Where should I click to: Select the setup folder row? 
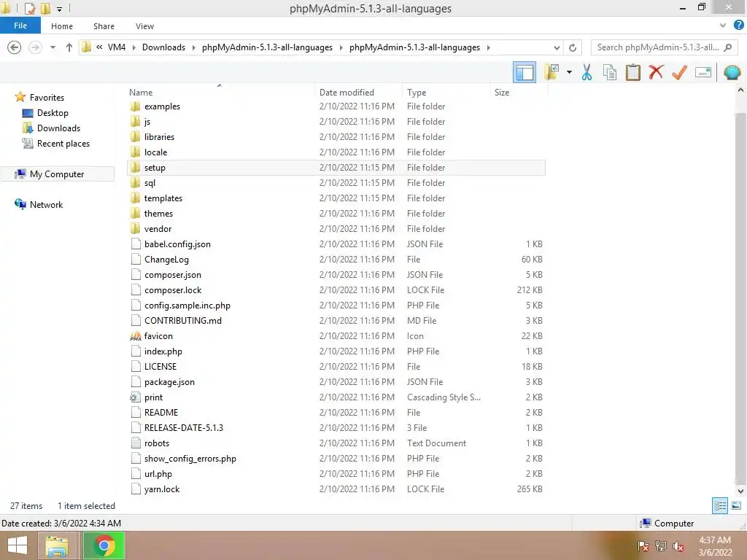(336, 168)
